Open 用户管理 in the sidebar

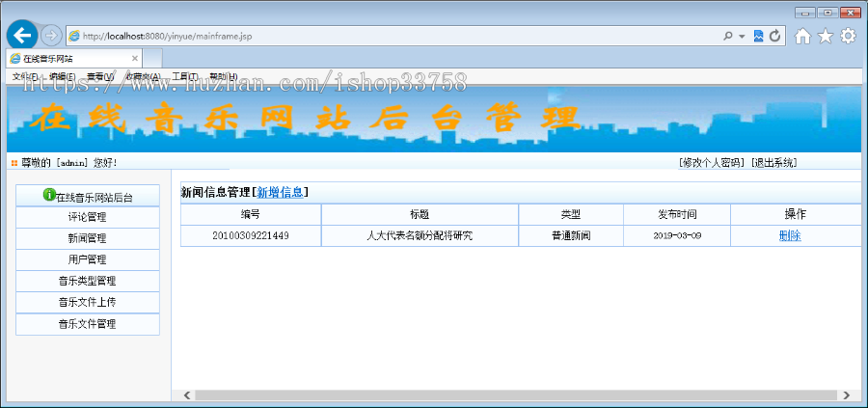(88, 259)
